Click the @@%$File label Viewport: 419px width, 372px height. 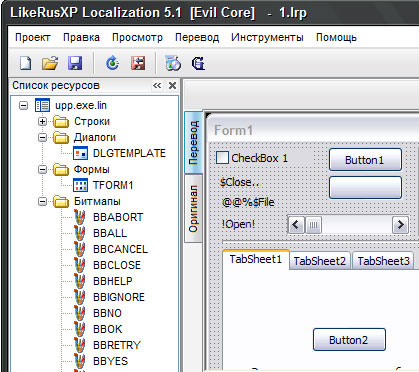pos(248,202)
